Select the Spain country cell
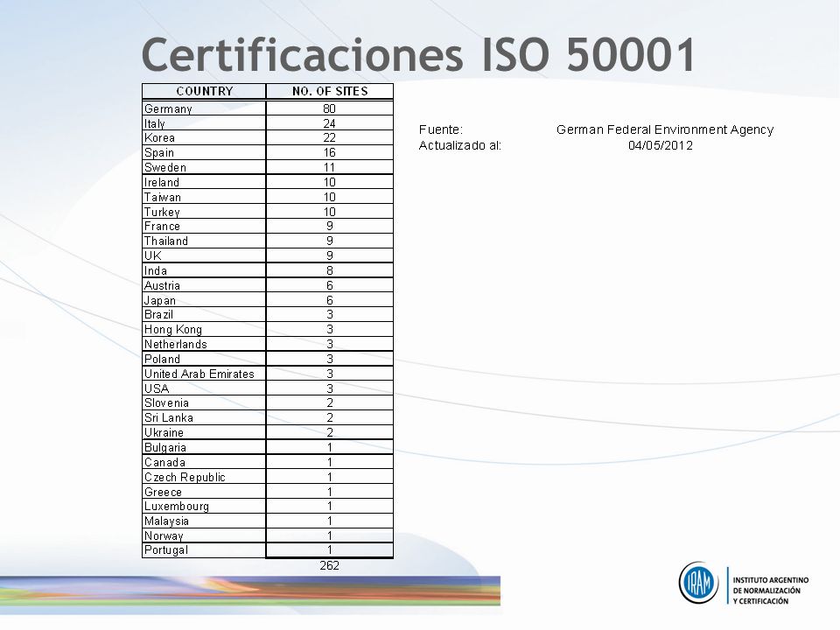The image size is (840, 630). 204,152
